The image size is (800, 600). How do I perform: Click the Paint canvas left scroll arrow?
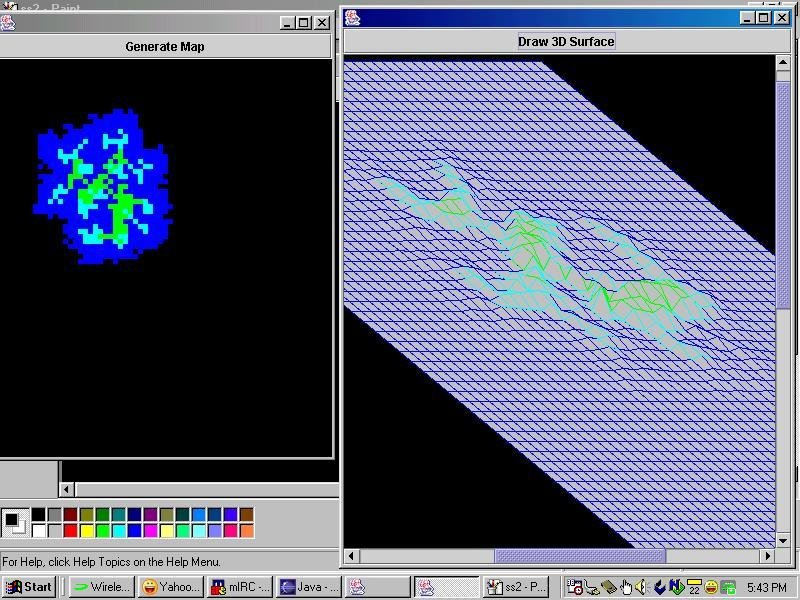tap(67, 489)
